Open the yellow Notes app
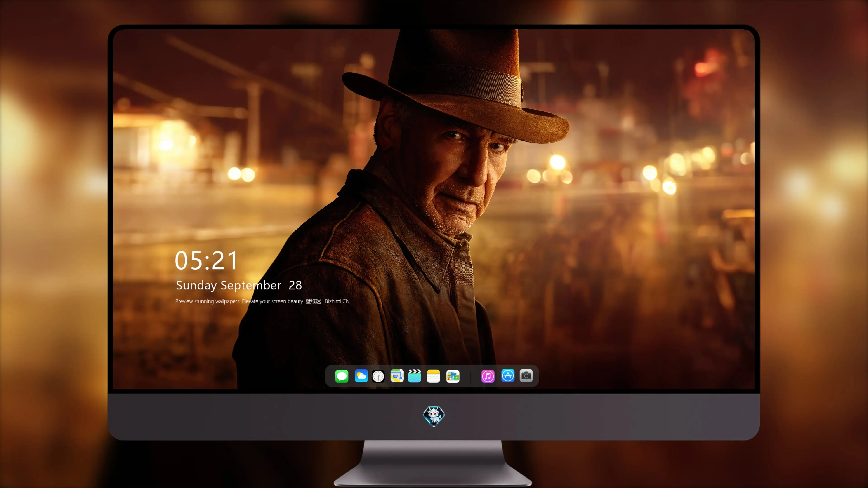 pos(433,376)
